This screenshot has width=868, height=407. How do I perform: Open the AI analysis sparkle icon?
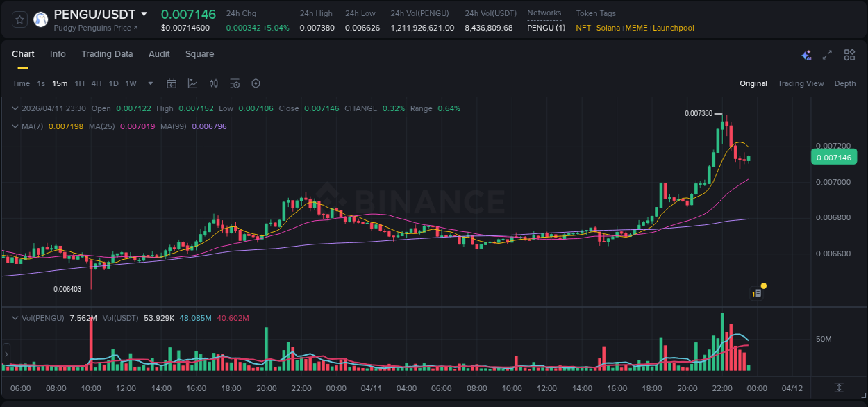pyautogui.click(x=806, y=54)
